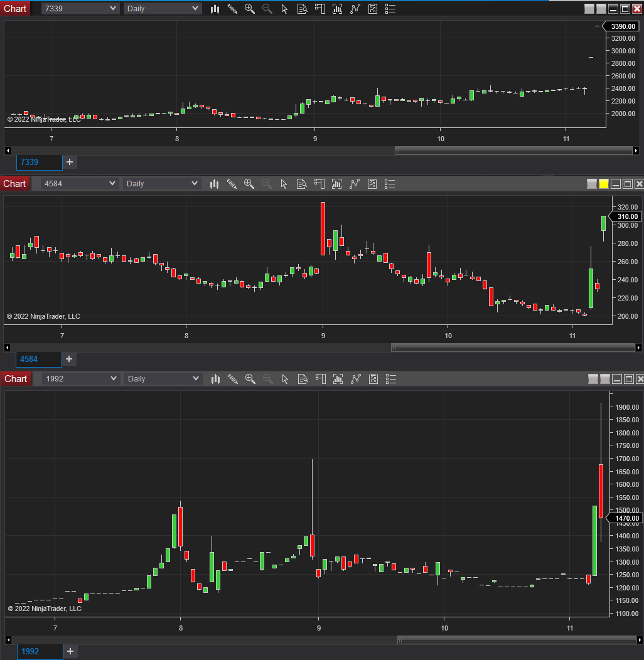Click zoom out magnifier in 7339 chart

267,9
